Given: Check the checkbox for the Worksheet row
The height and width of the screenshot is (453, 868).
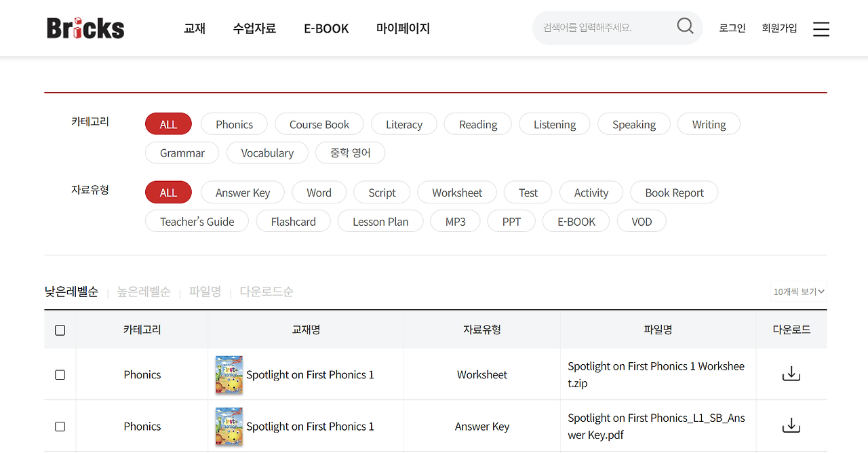Looking at the screenshot, I should click(x=60, y=374).
